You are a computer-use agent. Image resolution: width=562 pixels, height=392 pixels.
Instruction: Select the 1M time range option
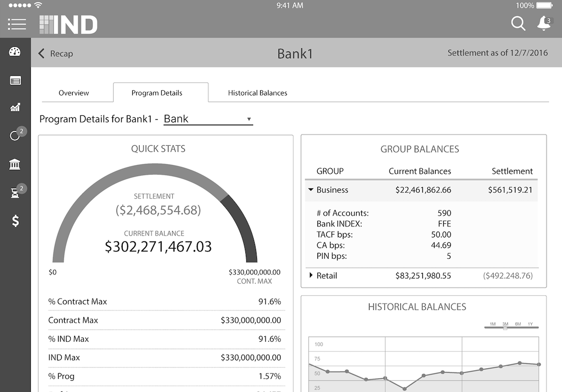pyautogui.click(x=493, y=324)
